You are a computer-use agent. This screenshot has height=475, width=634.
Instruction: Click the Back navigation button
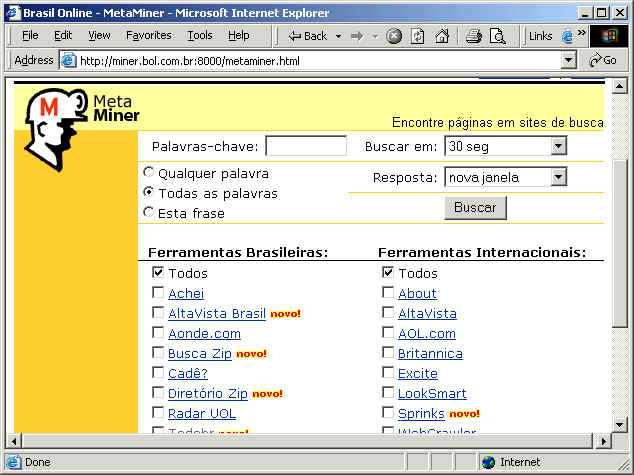click(307, 35)
